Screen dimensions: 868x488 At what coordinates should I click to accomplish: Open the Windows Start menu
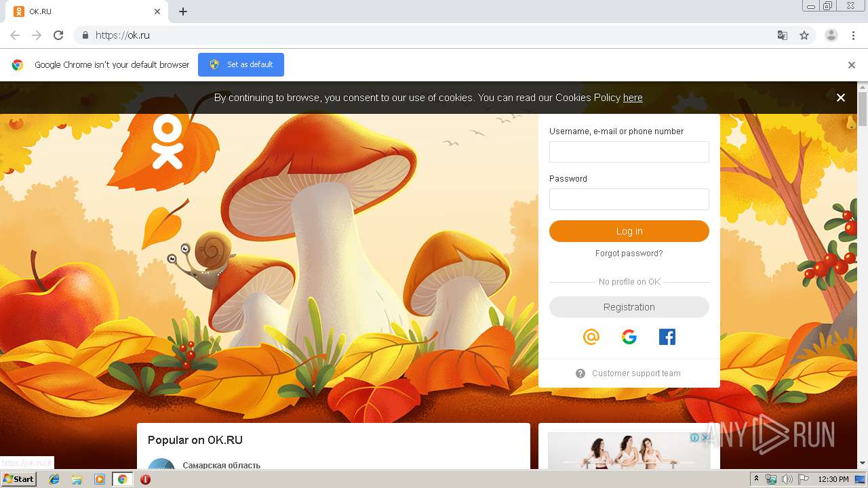click(x=19, y=479)
